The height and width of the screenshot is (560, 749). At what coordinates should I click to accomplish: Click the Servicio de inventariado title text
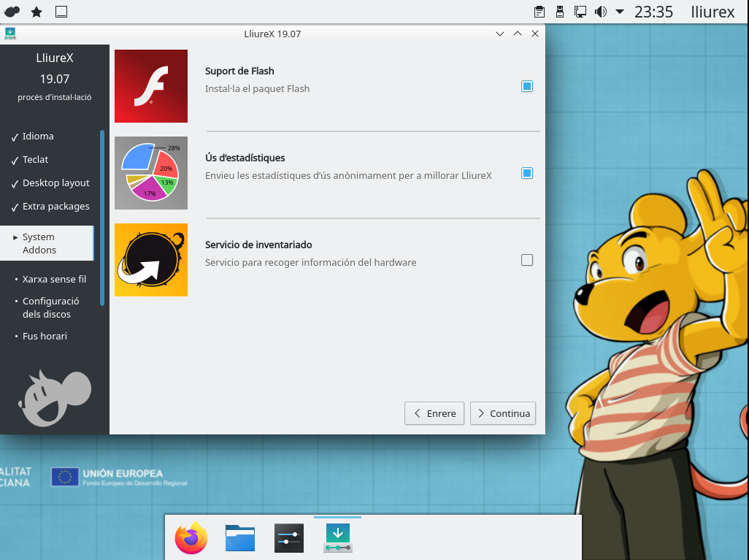[258, 245]
